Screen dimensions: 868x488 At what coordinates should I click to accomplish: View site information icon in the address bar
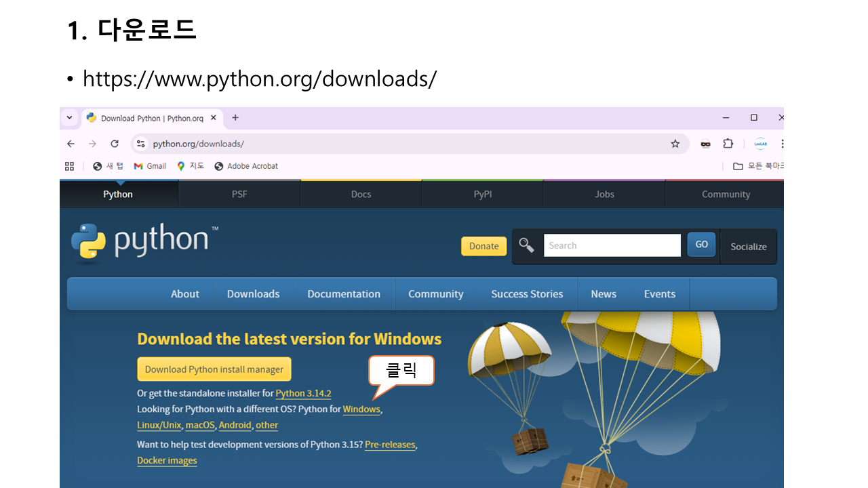pos(141,144)
